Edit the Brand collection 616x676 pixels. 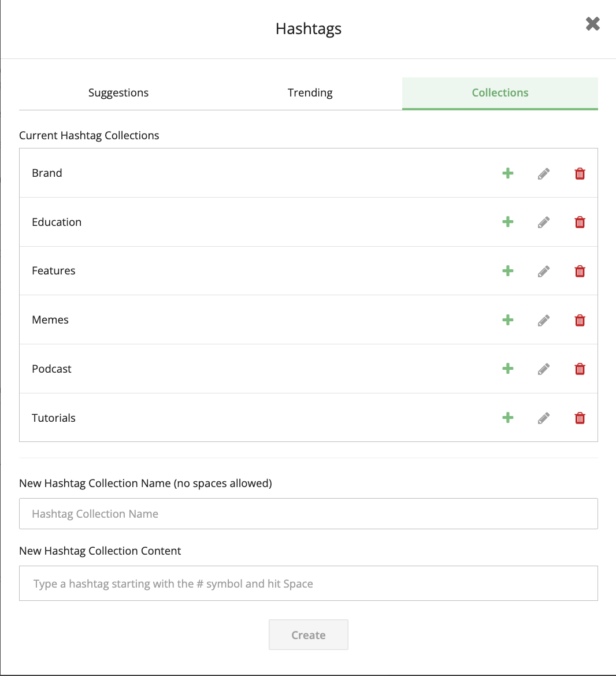543,173
